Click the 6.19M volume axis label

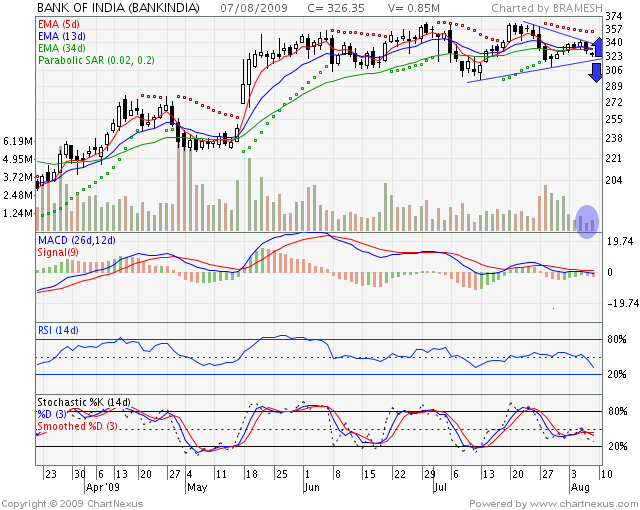tap(18, 142)
